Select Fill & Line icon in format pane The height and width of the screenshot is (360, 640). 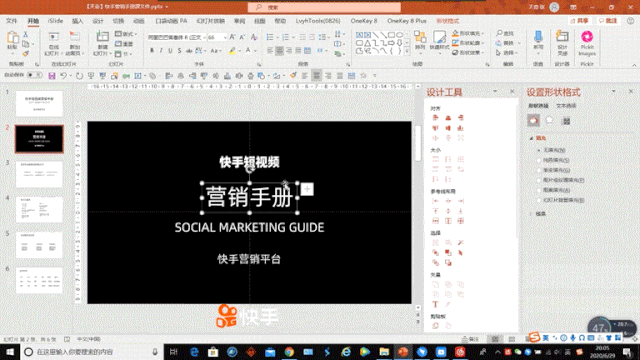[533, 120]
